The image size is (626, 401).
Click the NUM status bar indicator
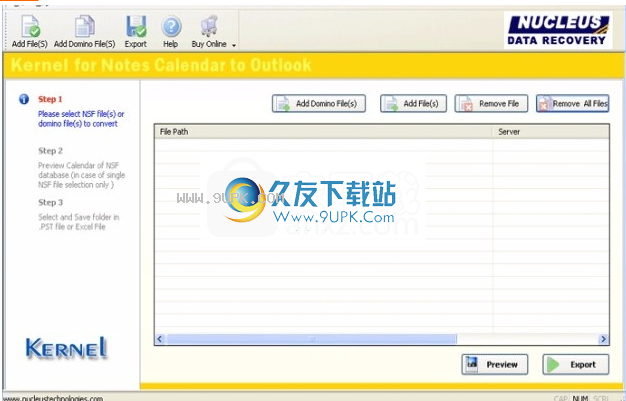pos(580,398)
